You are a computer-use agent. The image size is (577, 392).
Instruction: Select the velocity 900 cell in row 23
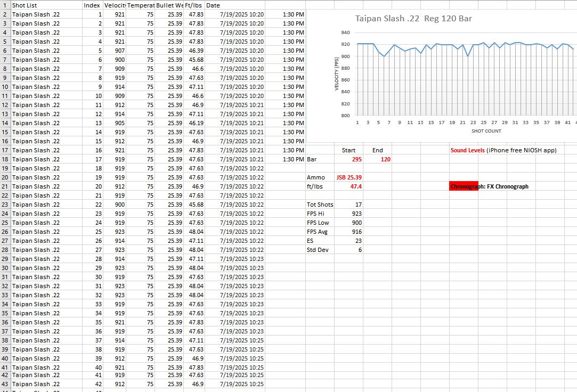pos(114,205)
